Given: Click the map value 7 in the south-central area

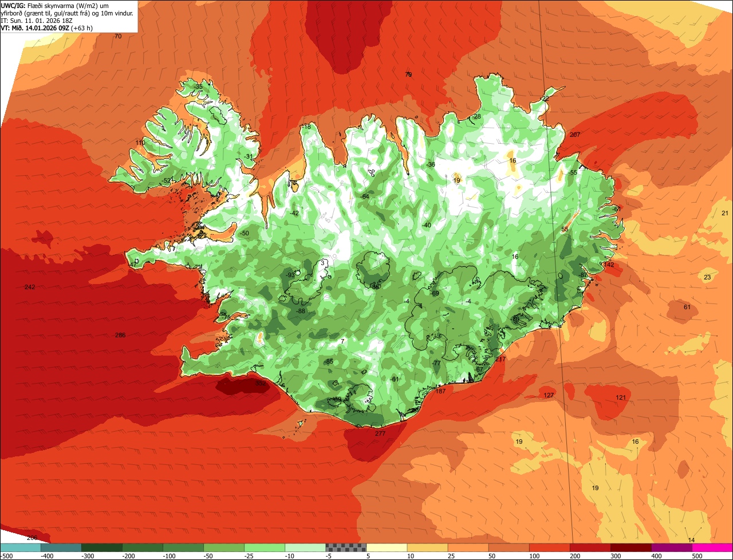Looking at the screenshot, I should click(x=342, y=341).
